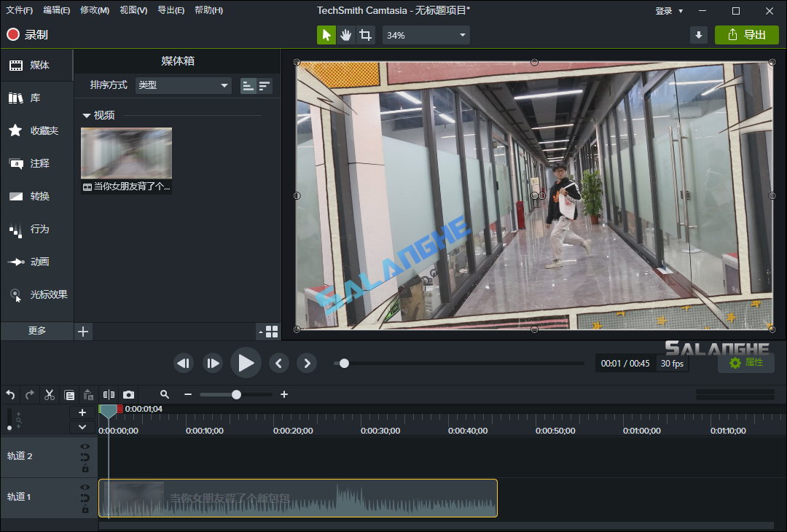Undo the last edit with the arrow icon

10,394
